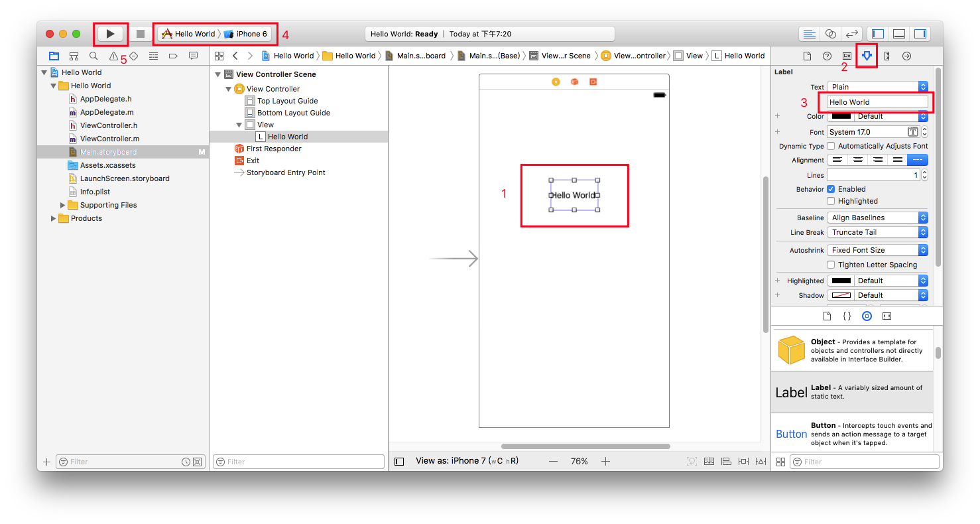Open the Text type Plain dropdown
The image size is (980, 524).
(x=878, y=87)
